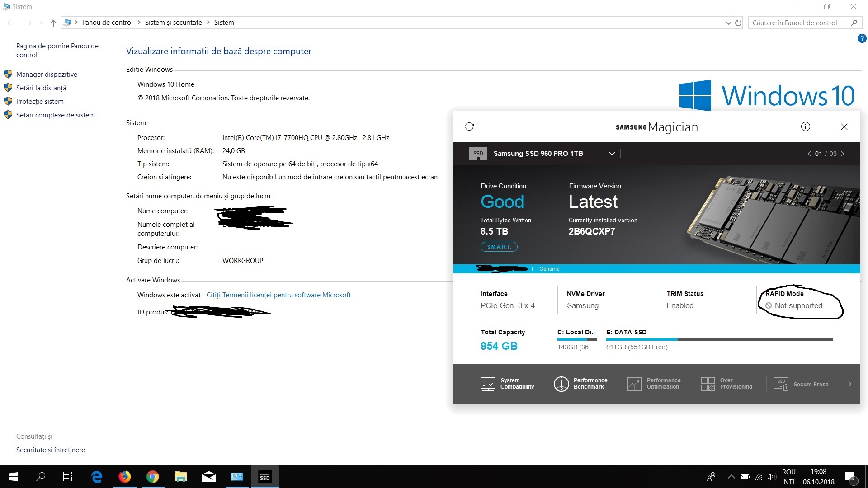Open clock and calendar 19:08
Image resolution: width=868 pixels, height=488 pixels.
[819, 477]
